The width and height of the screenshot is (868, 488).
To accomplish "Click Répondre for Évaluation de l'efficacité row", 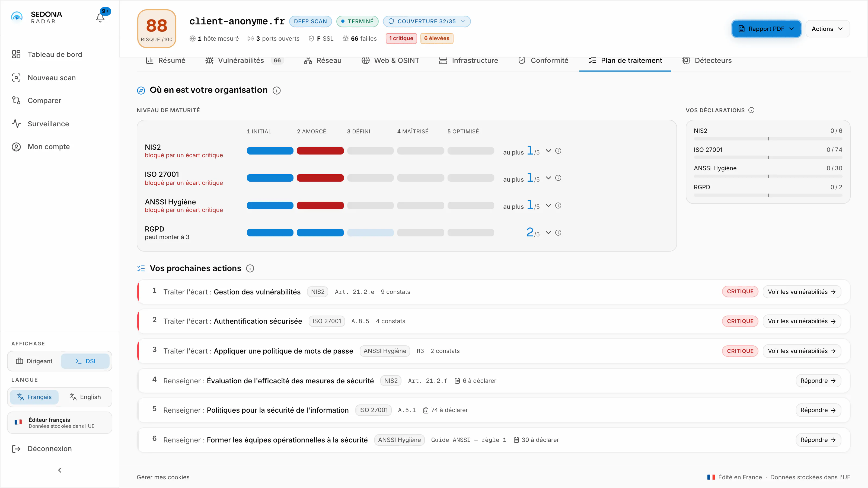I will pyautogui.click(x=818, y=381).
